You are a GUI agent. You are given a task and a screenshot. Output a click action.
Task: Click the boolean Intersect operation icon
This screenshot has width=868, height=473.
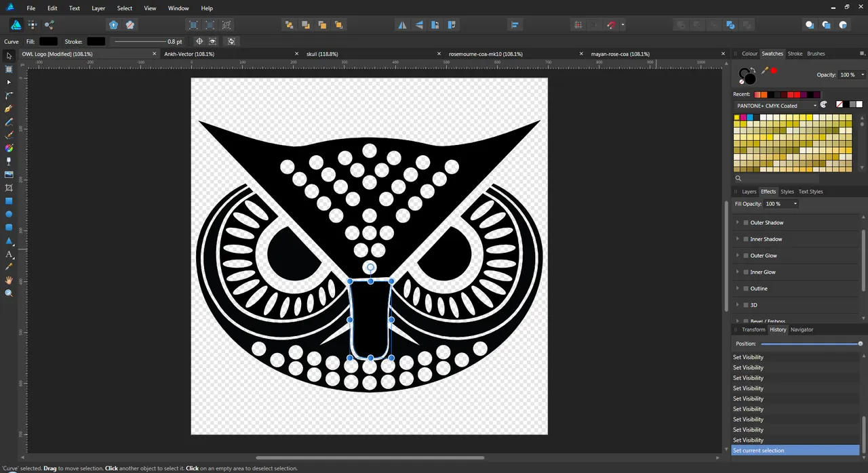(713, 24)
